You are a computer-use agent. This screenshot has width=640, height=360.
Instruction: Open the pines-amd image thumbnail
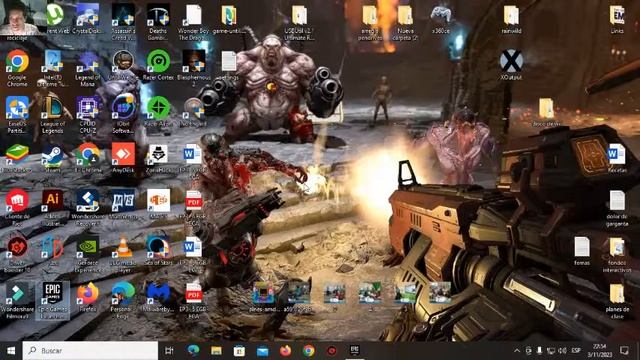pos(264,297)
